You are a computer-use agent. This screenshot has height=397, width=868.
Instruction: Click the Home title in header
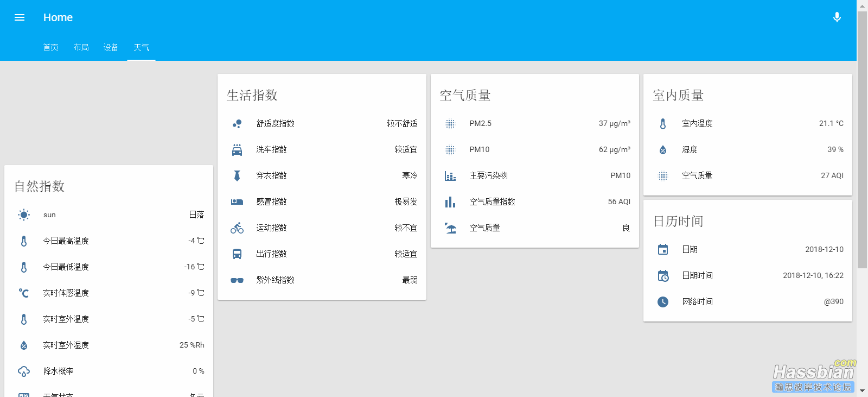pyautogui.click(x=58, y=17)
